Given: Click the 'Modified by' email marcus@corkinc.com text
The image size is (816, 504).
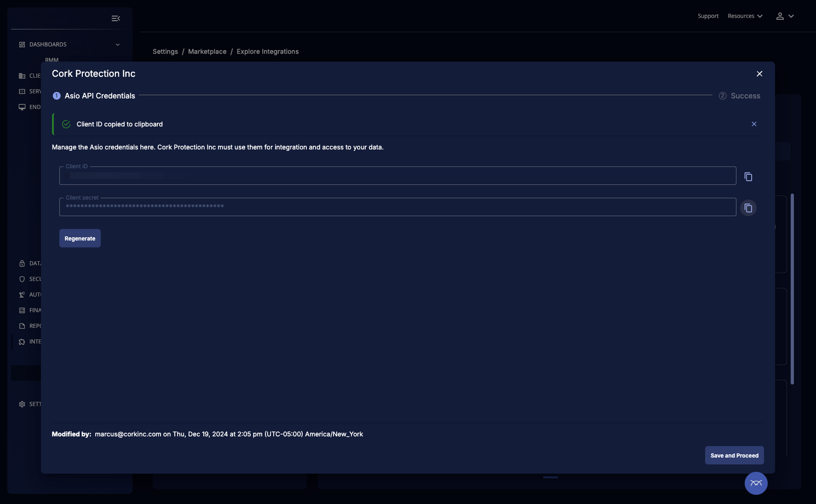Looking at the screenshot, I should pos(128,434).
